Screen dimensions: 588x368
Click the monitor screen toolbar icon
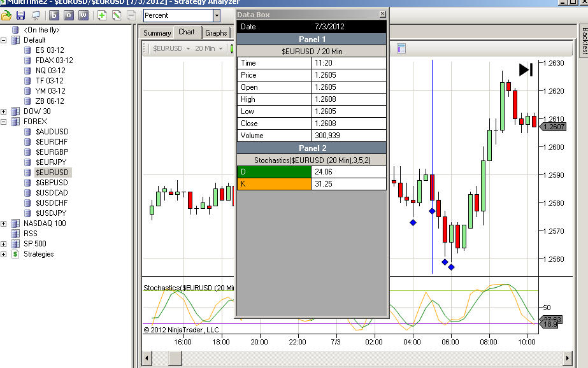click(x=36, y=15)
